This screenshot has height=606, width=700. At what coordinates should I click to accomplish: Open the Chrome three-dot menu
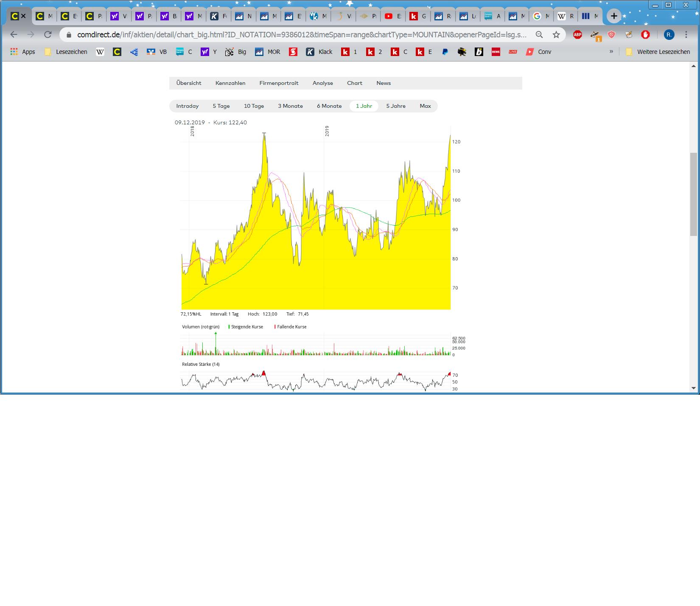tap(686, 35)
